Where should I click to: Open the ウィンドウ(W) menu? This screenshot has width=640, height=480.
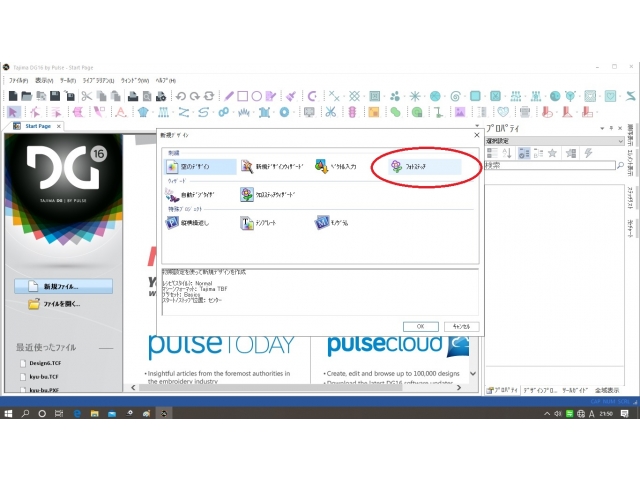coord(135,80)
